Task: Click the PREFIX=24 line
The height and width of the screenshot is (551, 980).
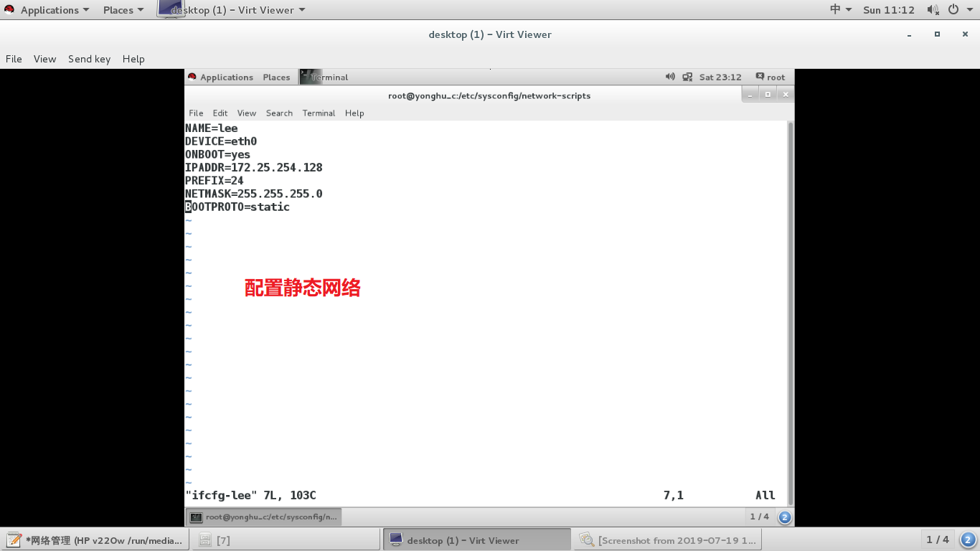Action: 215,180
